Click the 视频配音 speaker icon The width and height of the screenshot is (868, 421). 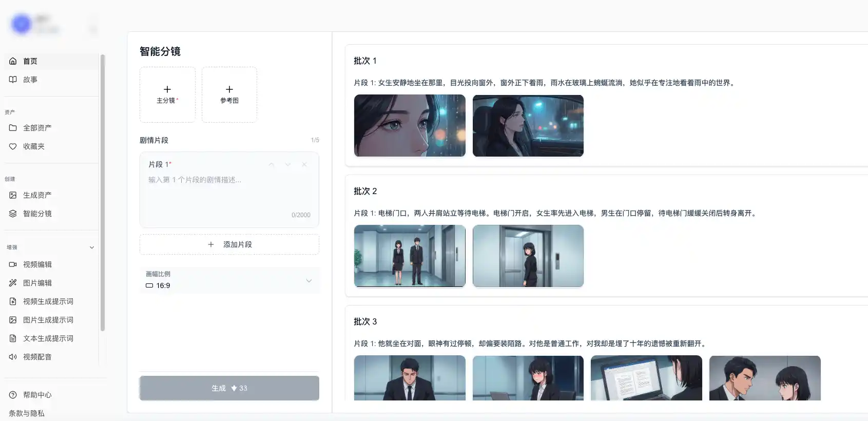tap(13, 357)
